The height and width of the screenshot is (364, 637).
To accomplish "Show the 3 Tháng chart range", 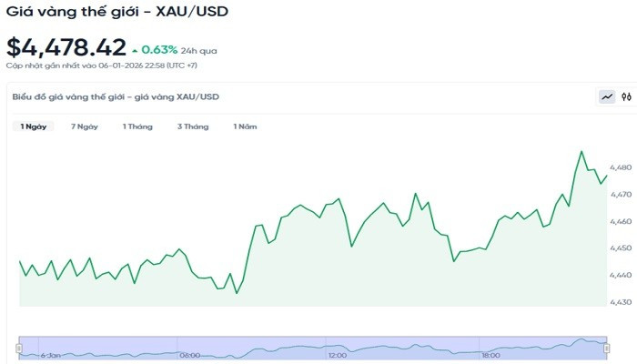I will (x=193, y=126).
